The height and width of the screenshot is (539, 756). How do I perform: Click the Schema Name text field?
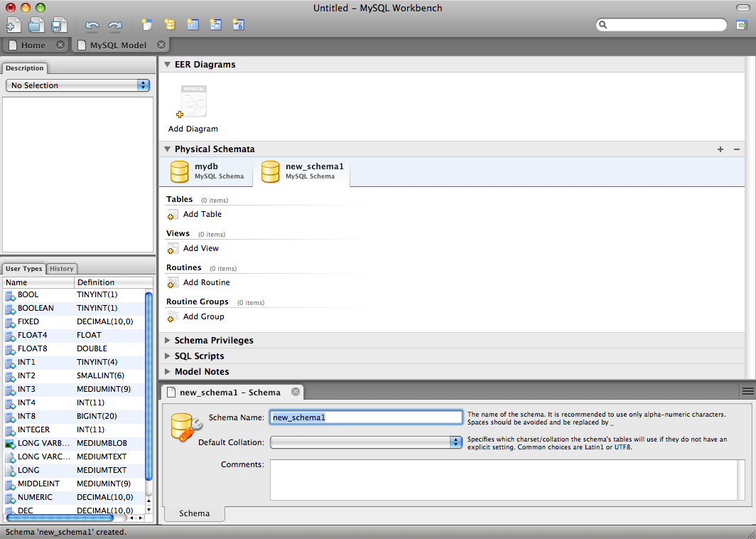tap(366, 417)
